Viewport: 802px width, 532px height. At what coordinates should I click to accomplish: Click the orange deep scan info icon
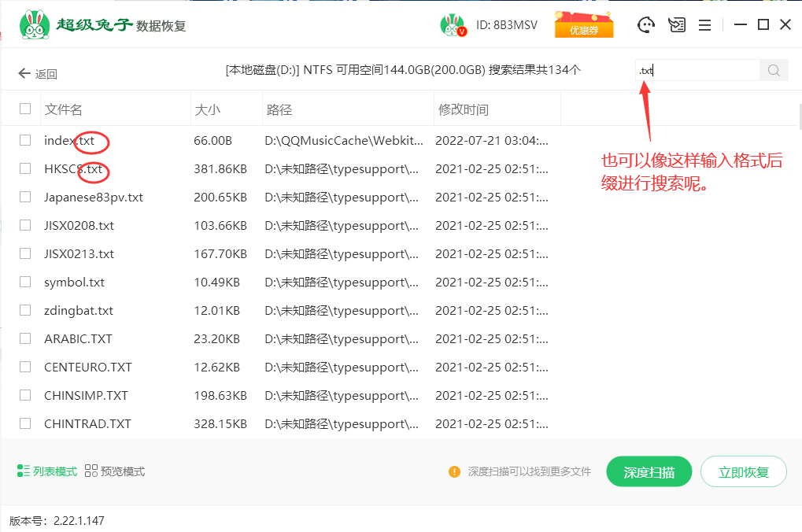[x=454, y=472]
